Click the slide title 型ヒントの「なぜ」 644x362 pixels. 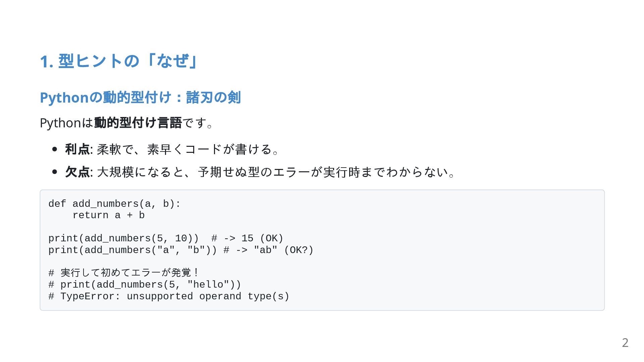click(119, 61)
